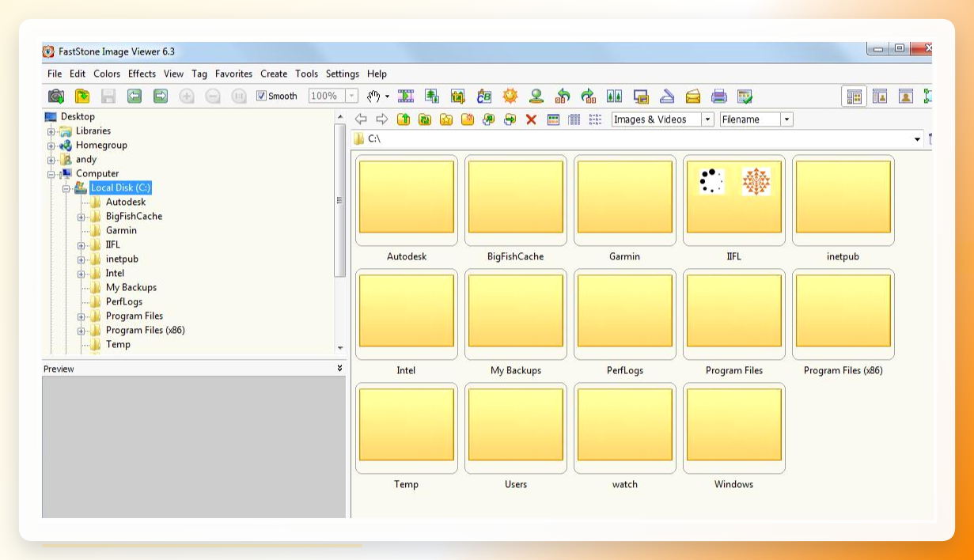Open the Tools menu
Viewport: 974px width, 560px height.
point(307,74)
